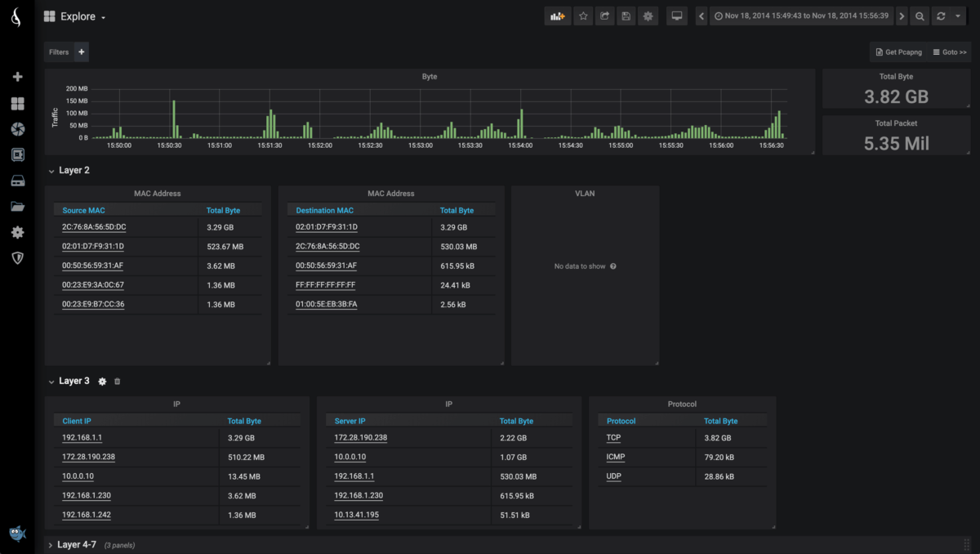Mark this dashboard as favorite with the star

[583, 16]
